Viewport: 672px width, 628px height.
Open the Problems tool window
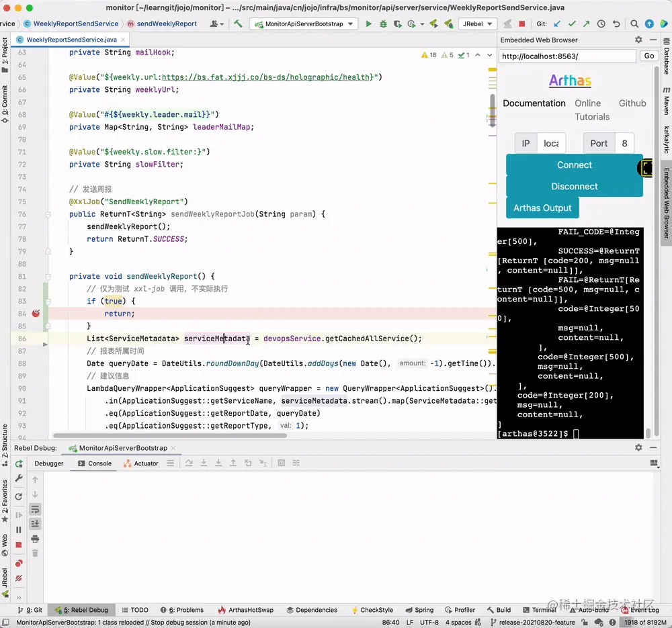(x=181, y=610)
